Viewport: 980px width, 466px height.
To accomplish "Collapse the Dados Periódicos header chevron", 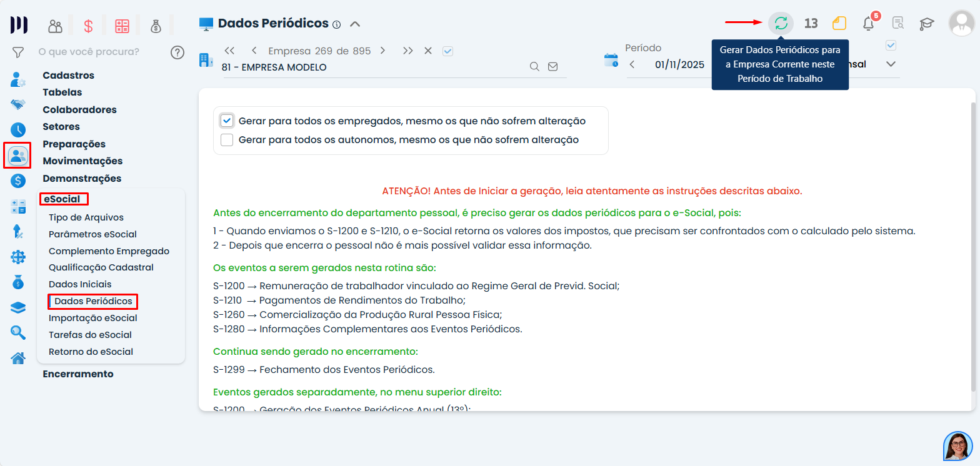I will point(355,24).
